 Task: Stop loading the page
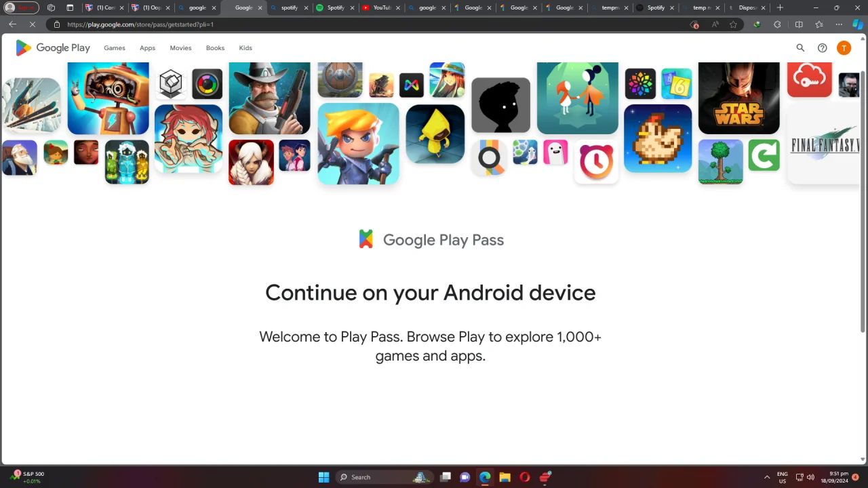(x=33, y=24)
